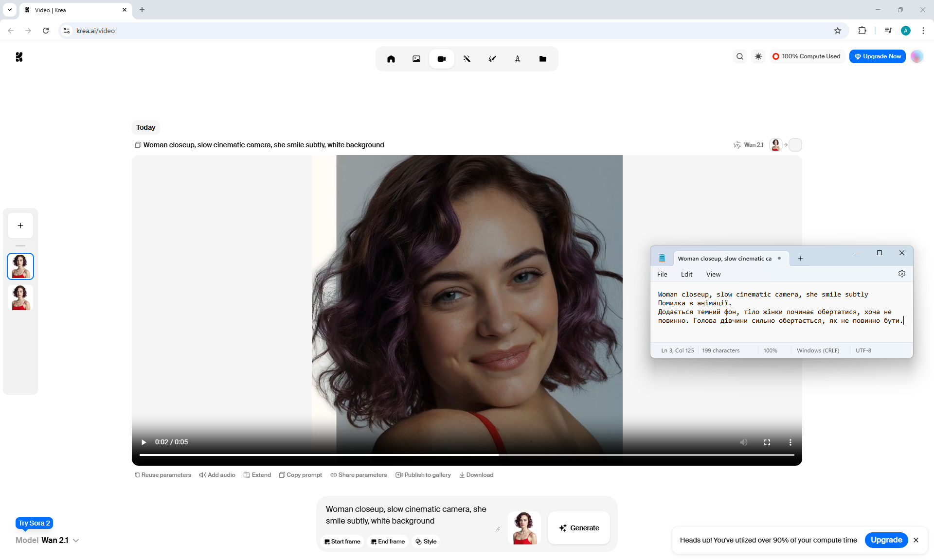Open the Realtime brush tool
This screenshot has height=560, width=934.
(x=492, y=59)
